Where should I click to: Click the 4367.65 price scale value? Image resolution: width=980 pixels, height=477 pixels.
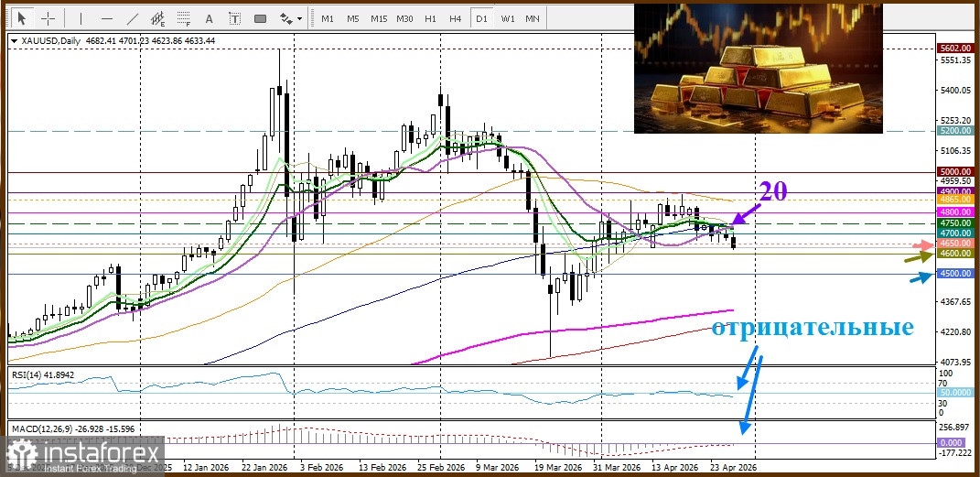click(955, 301)
